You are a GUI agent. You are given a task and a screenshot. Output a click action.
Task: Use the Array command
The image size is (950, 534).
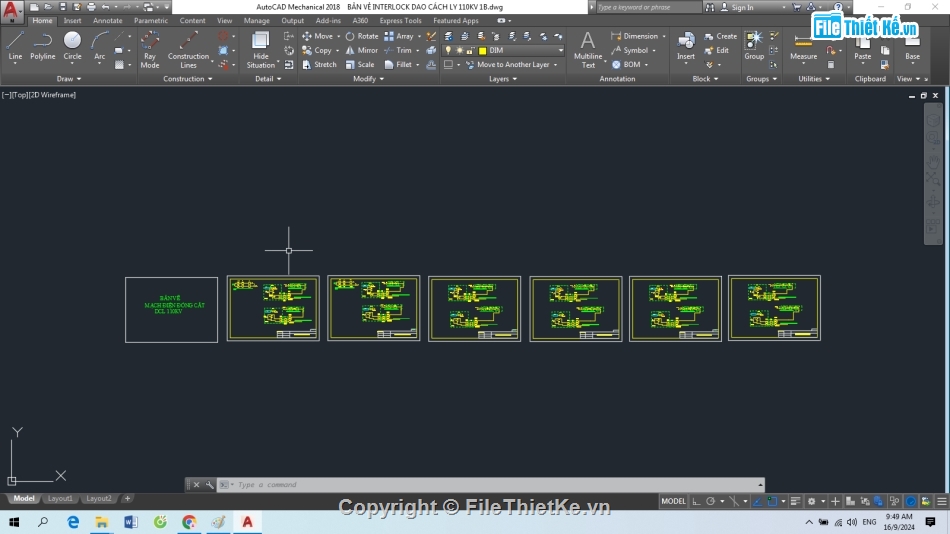(x=399, y=36)
